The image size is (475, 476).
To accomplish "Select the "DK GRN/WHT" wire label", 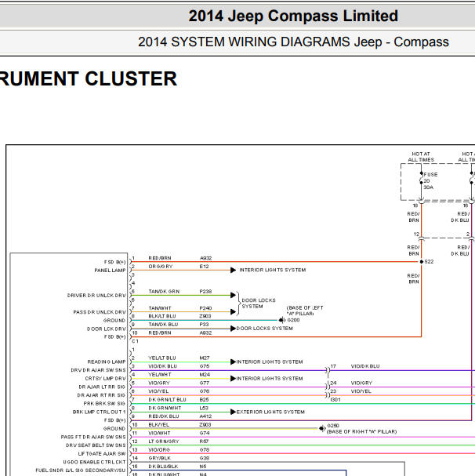I will pyautogui.click(x=165, y=408).
